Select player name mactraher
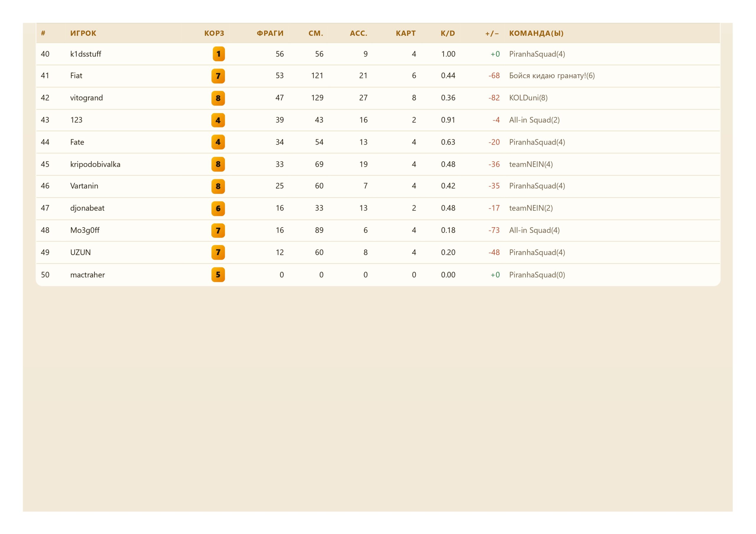756x534 pixels. coord(88,275)
